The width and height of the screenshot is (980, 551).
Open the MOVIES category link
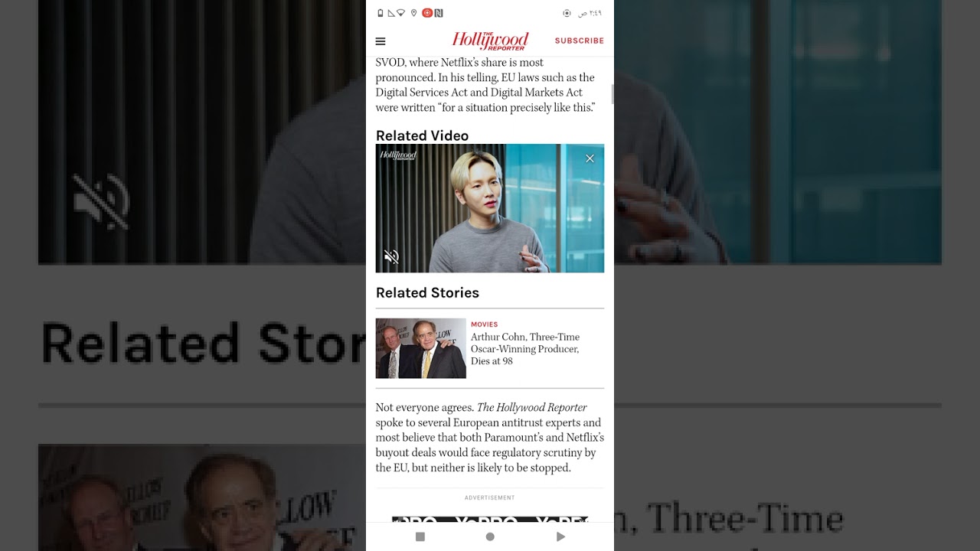click(484, 324)
